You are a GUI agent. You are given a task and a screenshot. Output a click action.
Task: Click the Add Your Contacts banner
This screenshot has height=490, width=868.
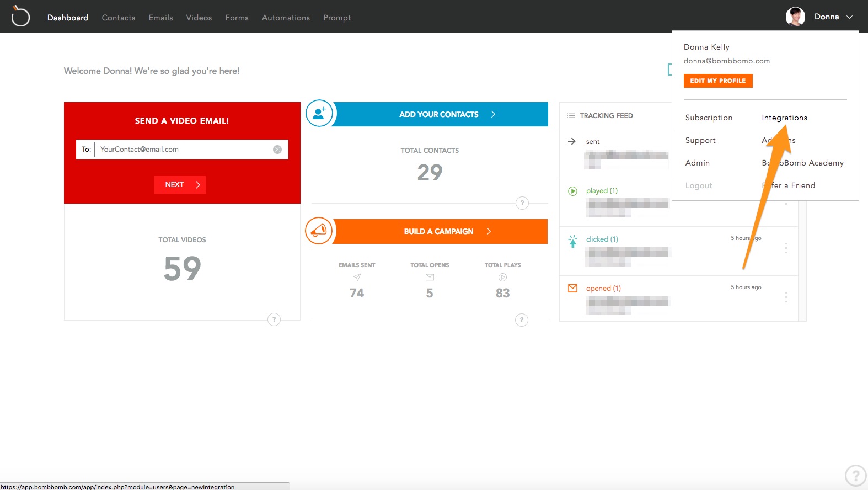point(440,114)
